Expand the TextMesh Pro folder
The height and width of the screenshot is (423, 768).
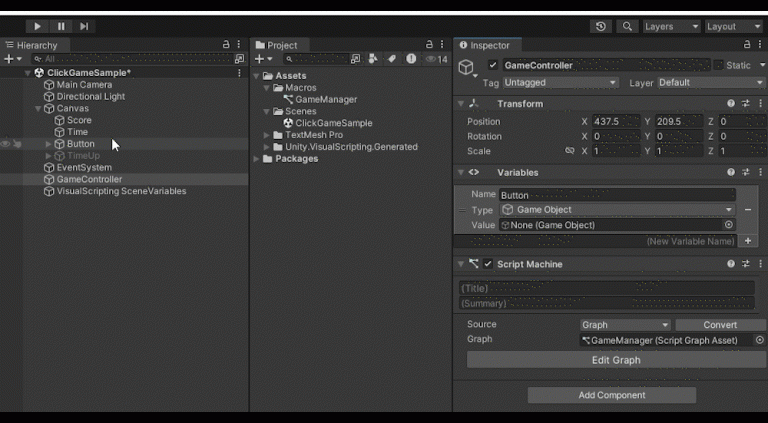point(267,135)
